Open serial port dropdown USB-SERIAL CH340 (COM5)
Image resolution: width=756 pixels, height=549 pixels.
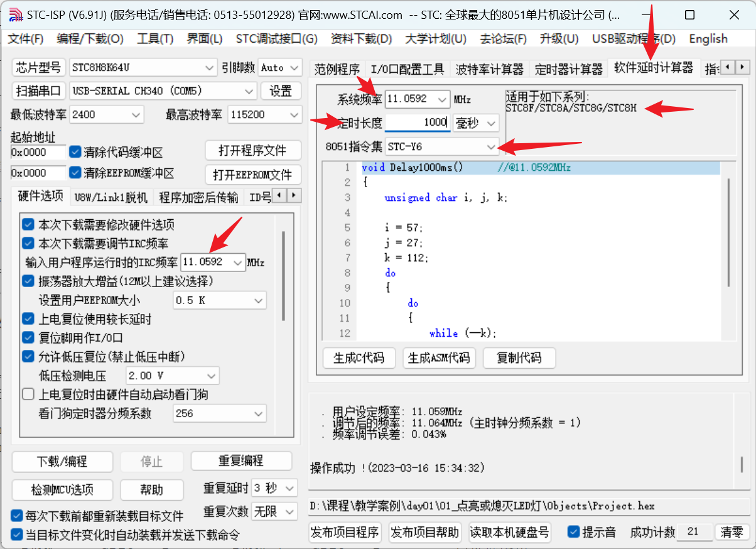(163, 91)
